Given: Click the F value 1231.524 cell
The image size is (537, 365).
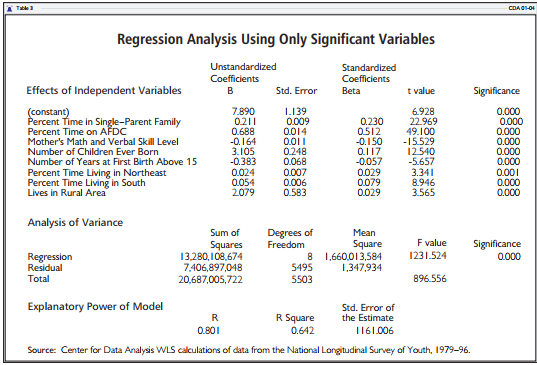Looking at the screenshot, I should 428,256.
